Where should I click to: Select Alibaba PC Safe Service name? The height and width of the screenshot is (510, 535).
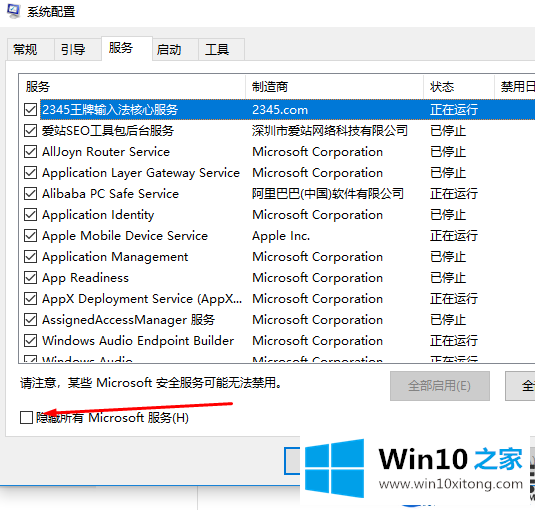coord(110,193)
